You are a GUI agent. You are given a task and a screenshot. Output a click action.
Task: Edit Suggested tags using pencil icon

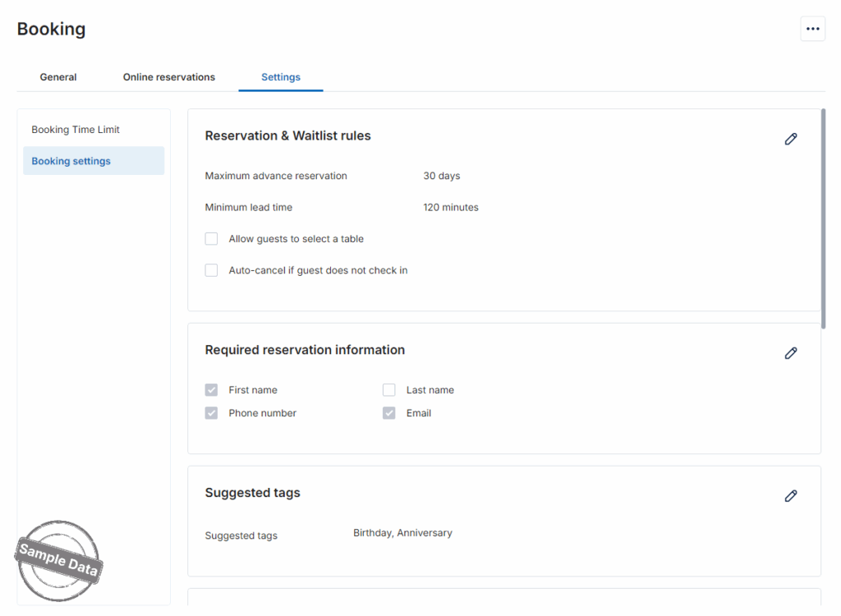pos(790,496)
